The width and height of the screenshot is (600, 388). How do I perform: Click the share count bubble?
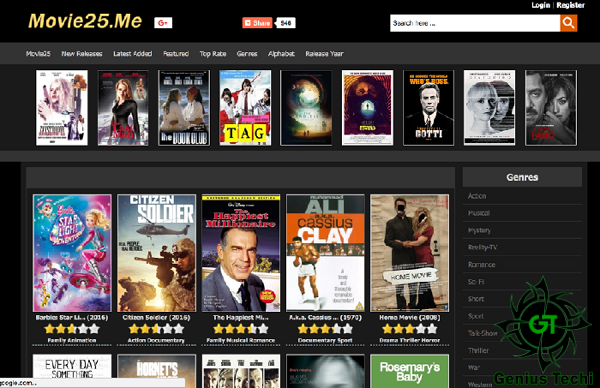tap(285, 23)
